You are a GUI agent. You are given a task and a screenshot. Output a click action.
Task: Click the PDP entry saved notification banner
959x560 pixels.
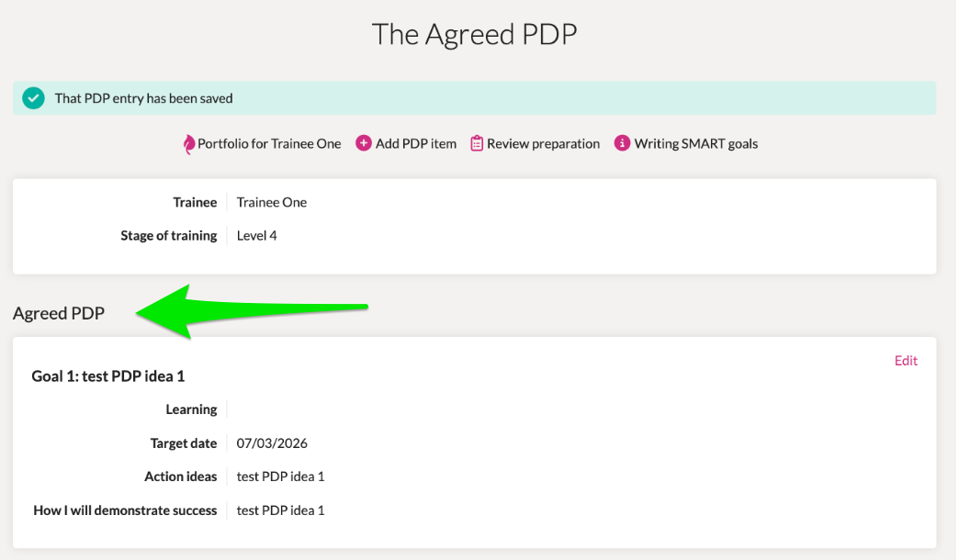[x=475, y=98]
